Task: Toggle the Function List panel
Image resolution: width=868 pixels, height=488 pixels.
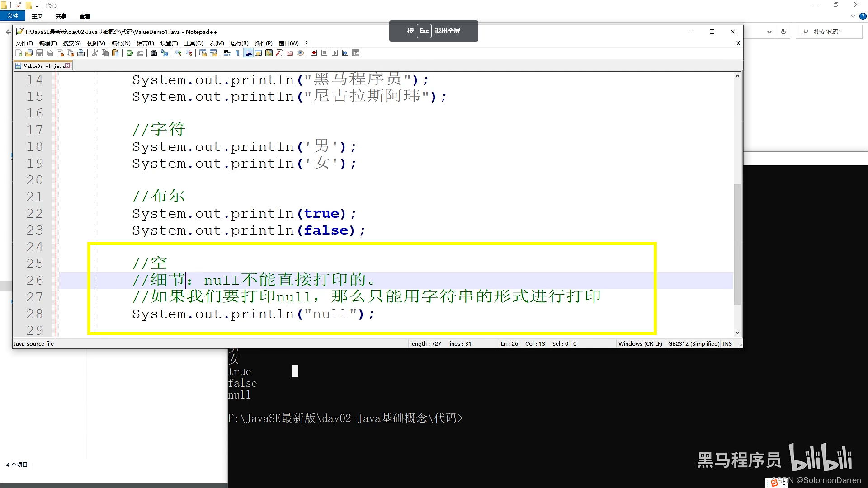Action: pos(279,53)
